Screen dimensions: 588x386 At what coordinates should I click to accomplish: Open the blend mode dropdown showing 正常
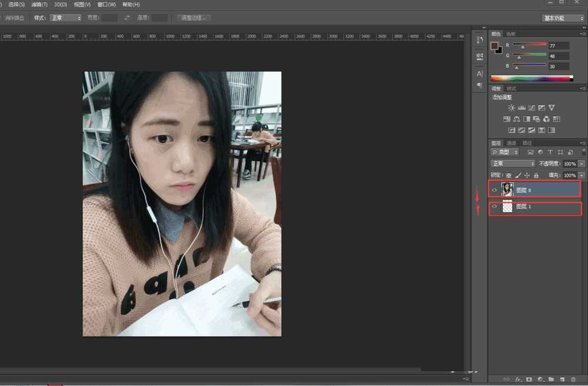pos(512,163)
